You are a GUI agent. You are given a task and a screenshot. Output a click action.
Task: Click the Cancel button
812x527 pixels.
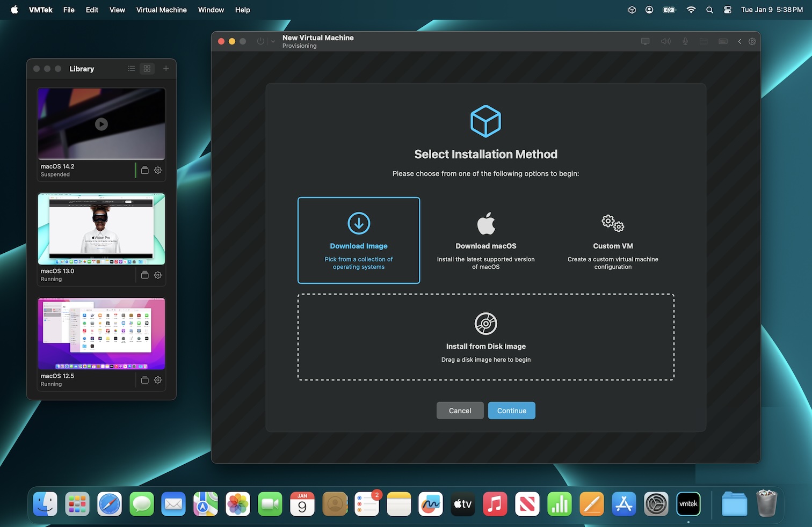(x=460, y=411)
